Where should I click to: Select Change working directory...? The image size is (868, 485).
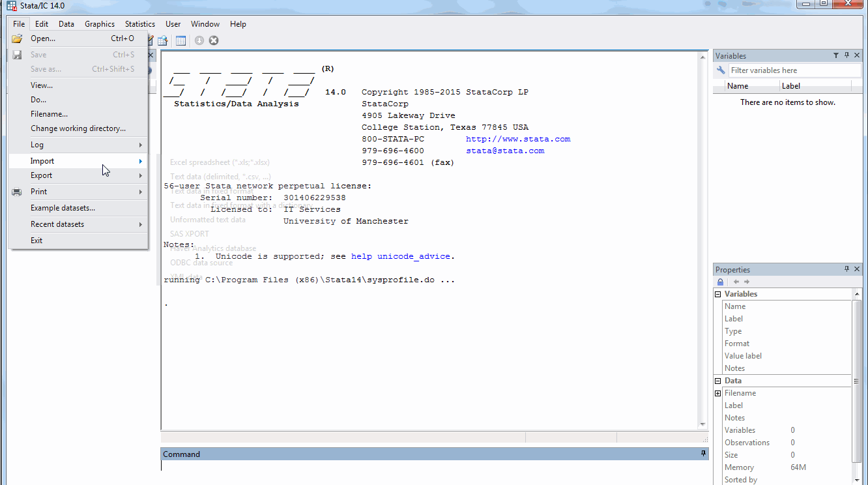[78, 128]
